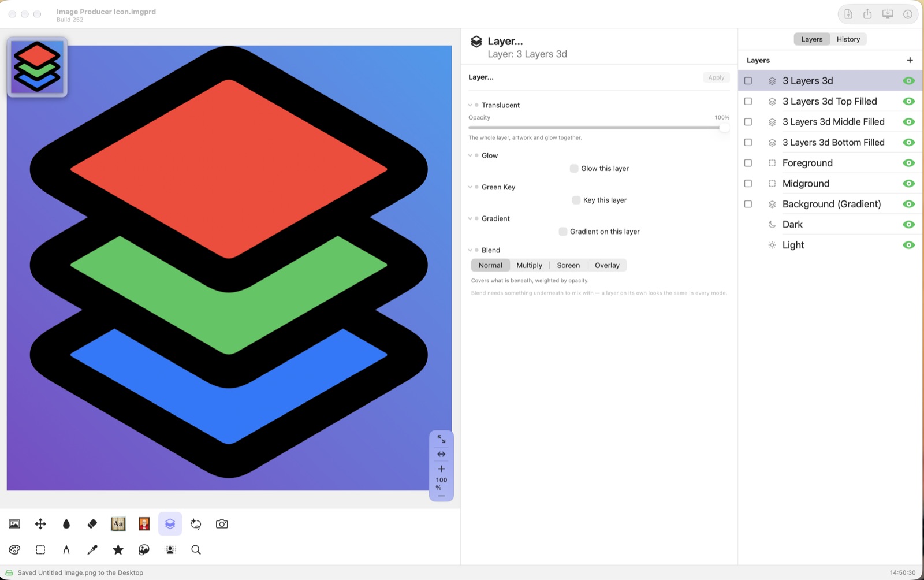Open the framed portrait painting tool

point(144,524)
